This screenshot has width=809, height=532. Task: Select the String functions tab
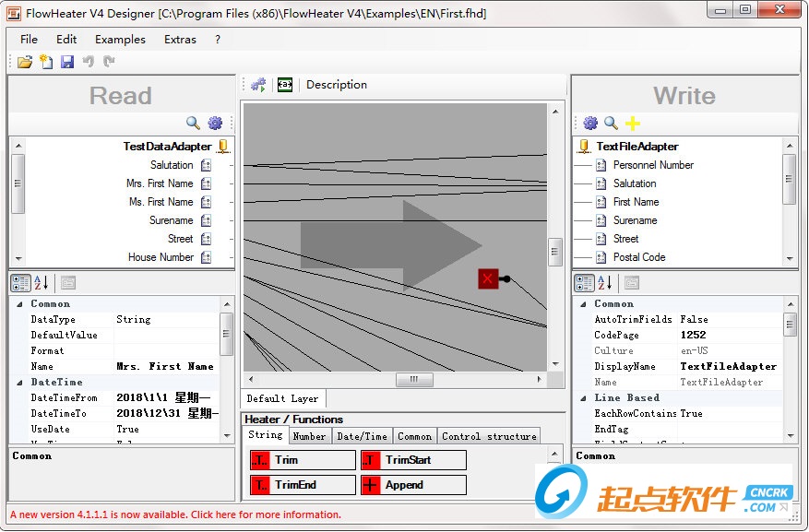coord(265,434)
